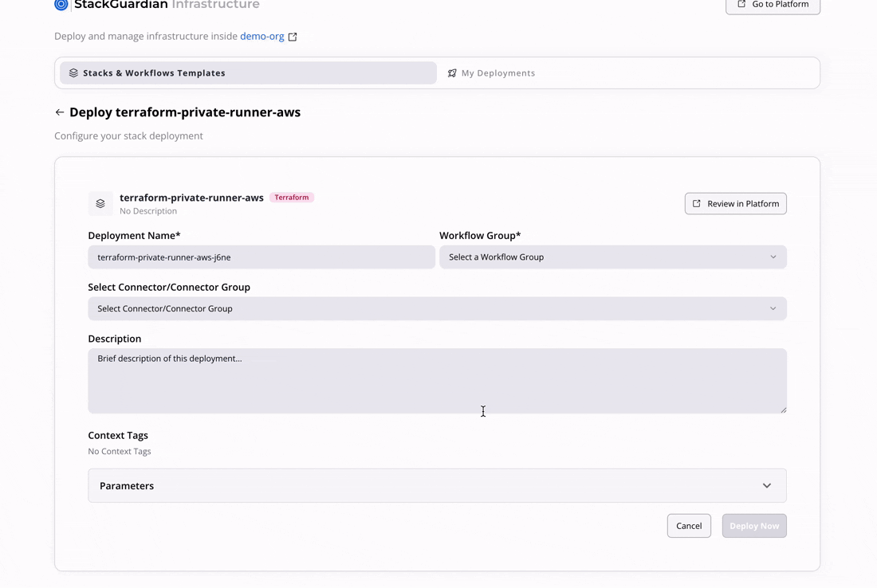Image resolution: width=877 pixels, height=588 pixels.
Task: Click the StackGuardian logo icon
Action: click(x=61, y=5)
